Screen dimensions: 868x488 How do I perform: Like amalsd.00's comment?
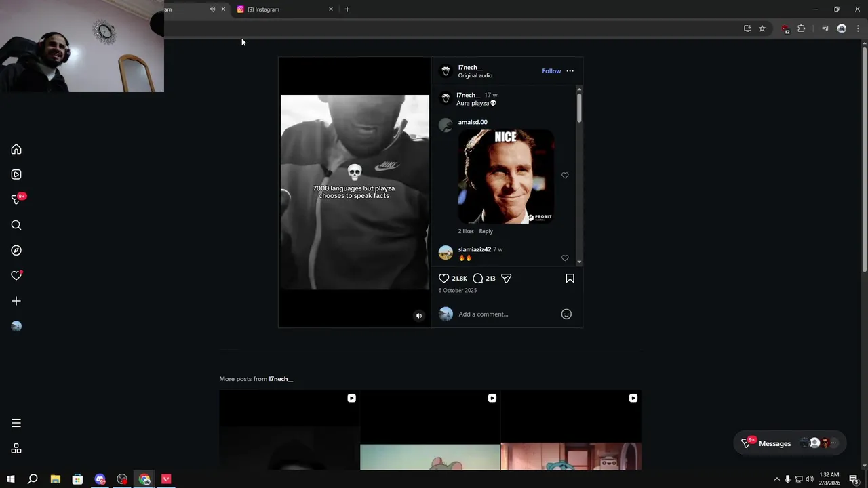[565, 176]
